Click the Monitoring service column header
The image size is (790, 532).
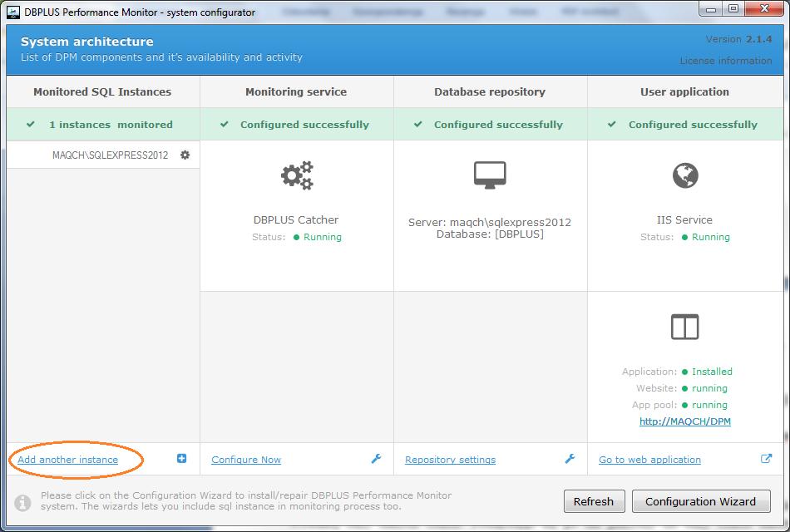296,91
